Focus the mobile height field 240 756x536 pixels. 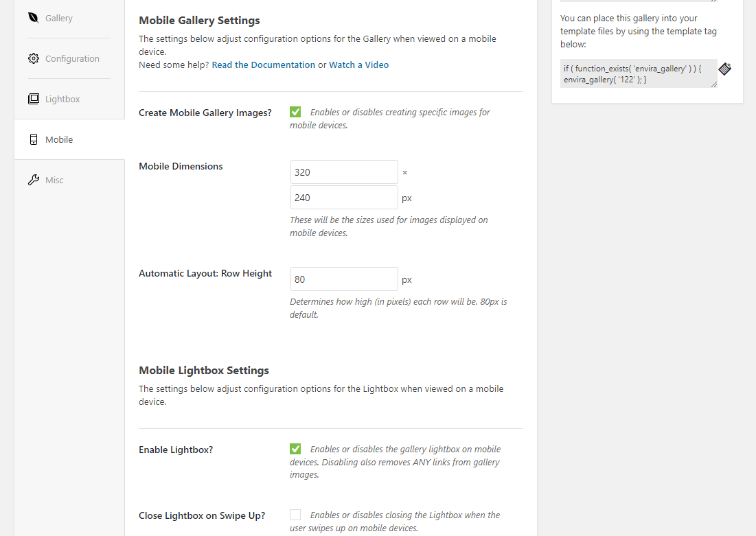(344, 198)
